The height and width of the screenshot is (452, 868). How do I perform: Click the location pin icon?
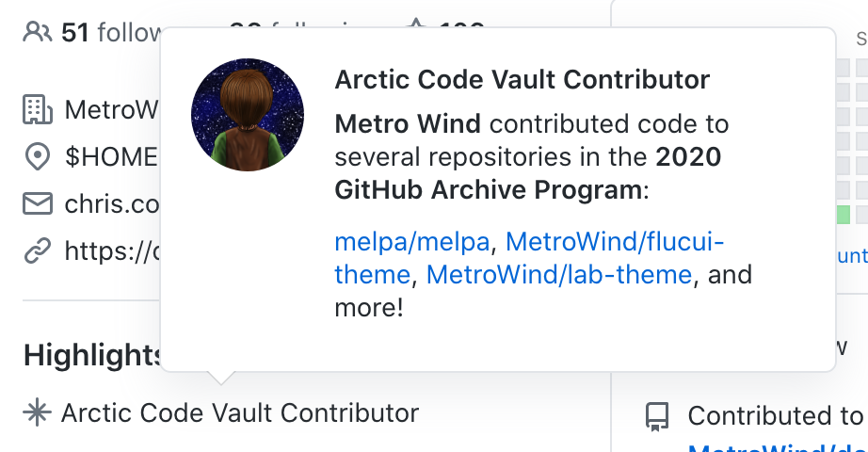[38, 156]
